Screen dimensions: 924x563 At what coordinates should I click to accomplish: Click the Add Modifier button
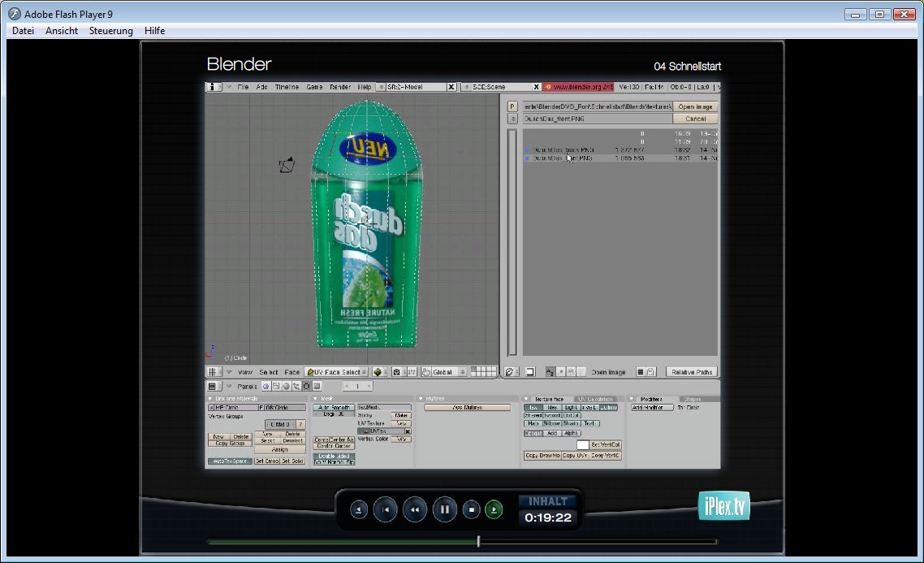(x=652, y=407)
